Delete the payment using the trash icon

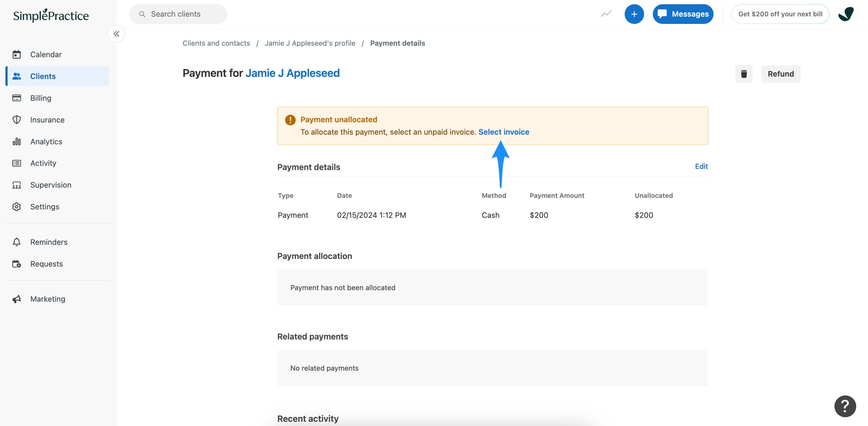(x=744, y=74)
